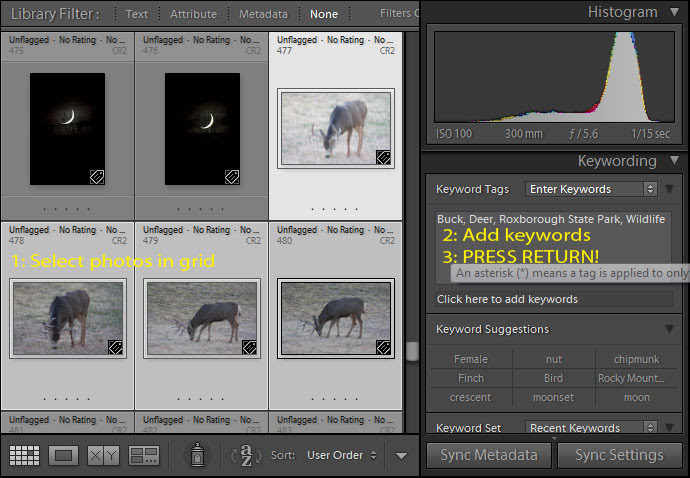
Task: Collapse the Keywording panel
Action: coord(674,160)
